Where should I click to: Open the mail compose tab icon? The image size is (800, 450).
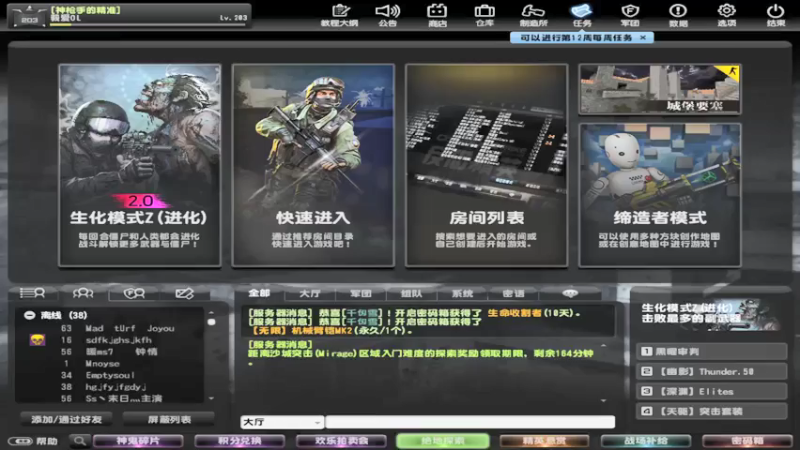pos(184,293)
